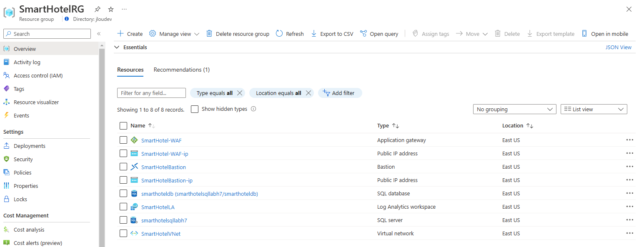Image resolution: width=644 pixels, height=247 pixels.
Task: Go to Deployments under Settings
Action: click(x=50, y=146)
